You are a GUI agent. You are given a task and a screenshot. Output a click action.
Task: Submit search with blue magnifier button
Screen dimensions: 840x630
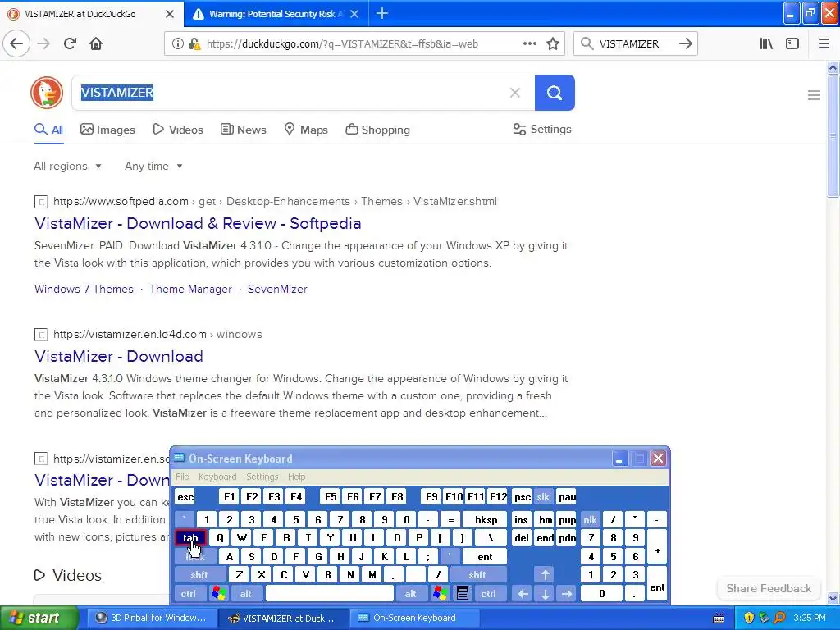(555, 93)
